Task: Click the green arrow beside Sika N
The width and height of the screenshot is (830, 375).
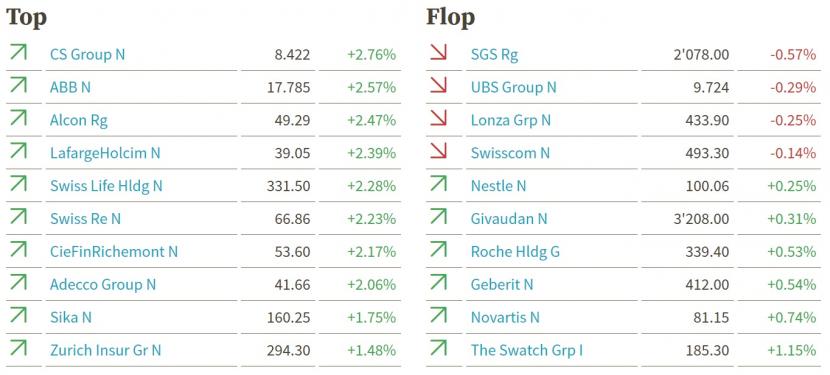Action: click(18, 315)
